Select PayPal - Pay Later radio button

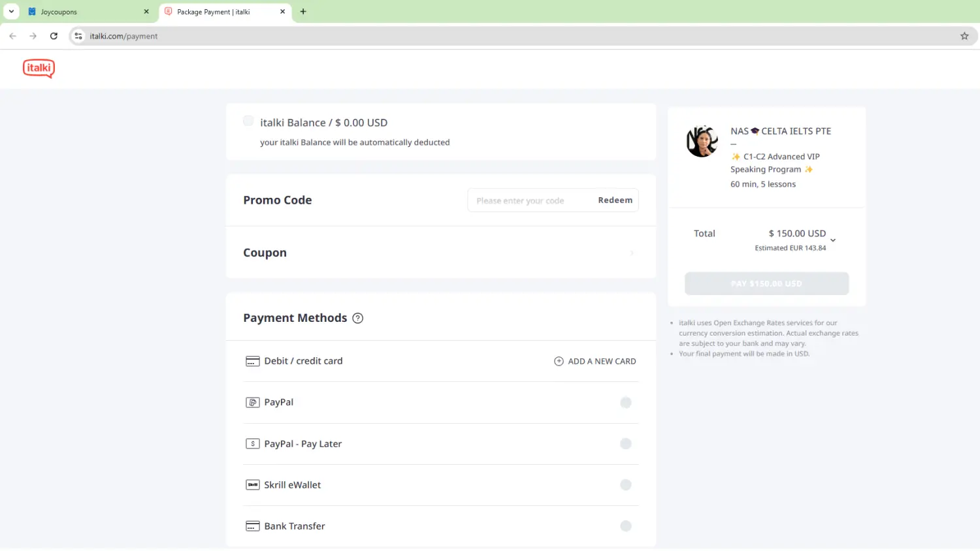click(x=625, y=444)
